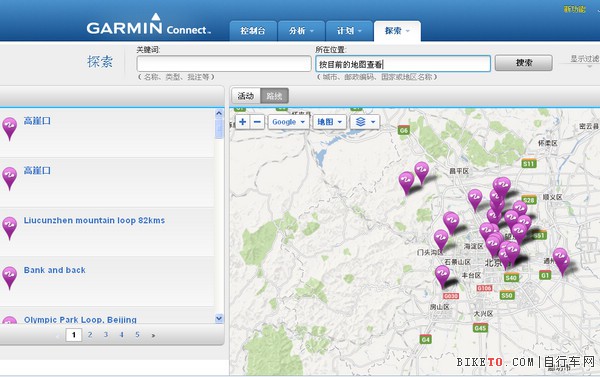600x377 pixels.
Task: Open the 分析 tab menu
Action: [301, 31]
